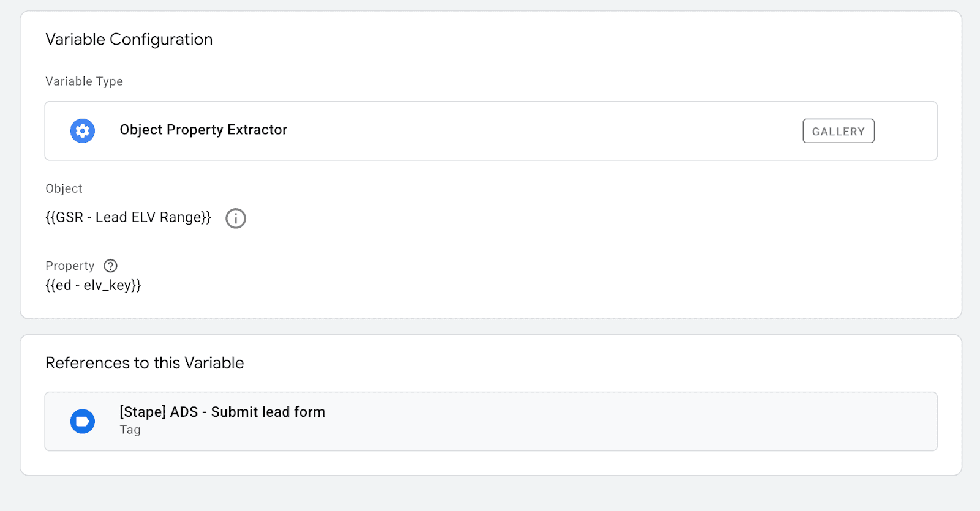Click the grey page background below the cards
Screen dimensions: 980x511
[490, 494]
